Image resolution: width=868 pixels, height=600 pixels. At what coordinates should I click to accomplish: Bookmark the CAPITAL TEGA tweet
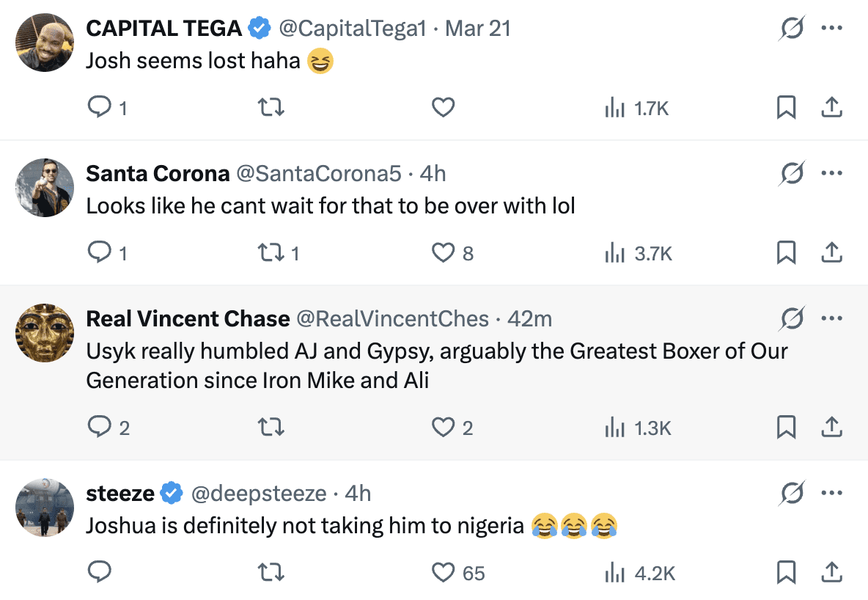(x=786, y=109)
